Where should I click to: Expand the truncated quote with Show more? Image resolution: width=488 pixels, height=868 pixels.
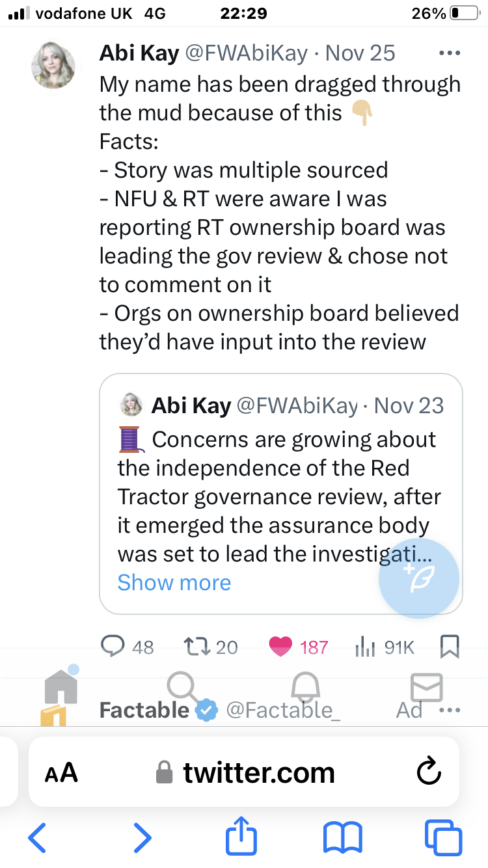[174, 582]
